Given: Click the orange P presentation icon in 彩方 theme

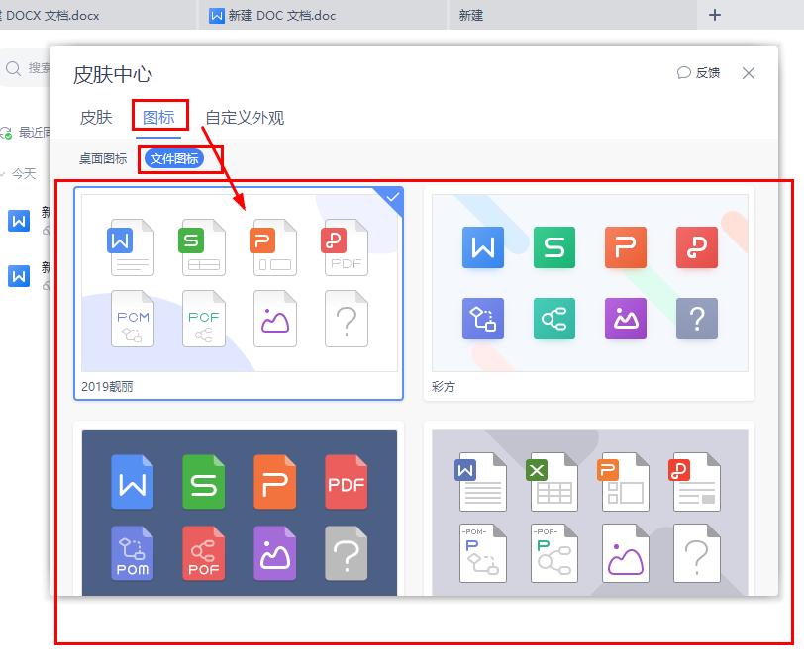Looking at the screenshot, I should pyautogui.click(x=625, y=247).
